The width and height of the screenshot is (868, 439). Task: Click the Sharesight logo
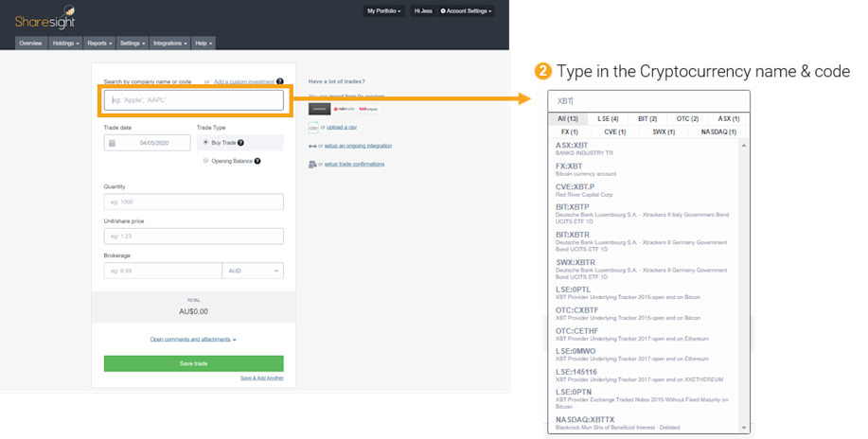point(45,18)
